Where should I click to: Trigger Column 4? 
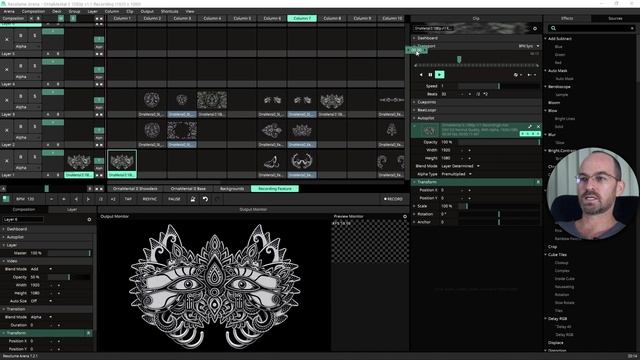pos(212,18)
